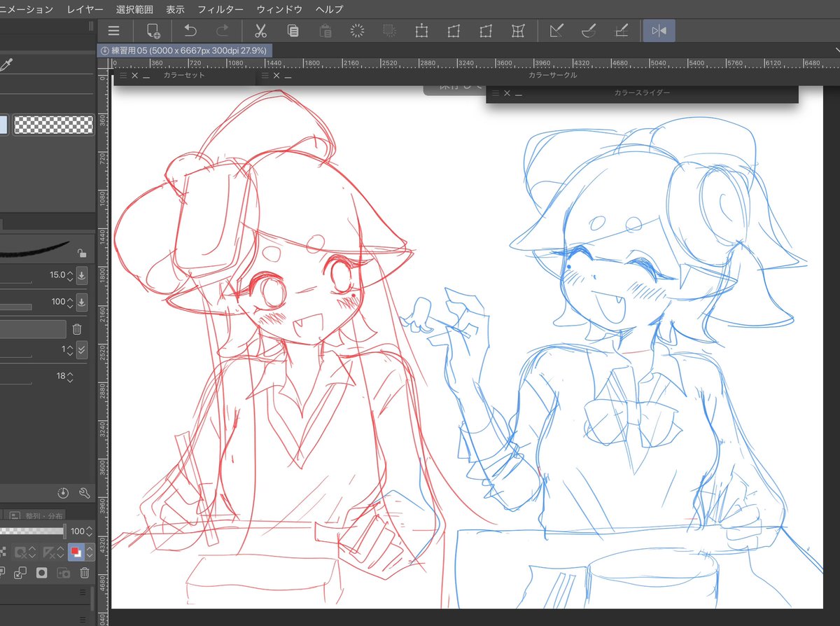Screen dimensions: 840x626
Task: Toggle Snap to Ruler
Action: pos(556,30)
